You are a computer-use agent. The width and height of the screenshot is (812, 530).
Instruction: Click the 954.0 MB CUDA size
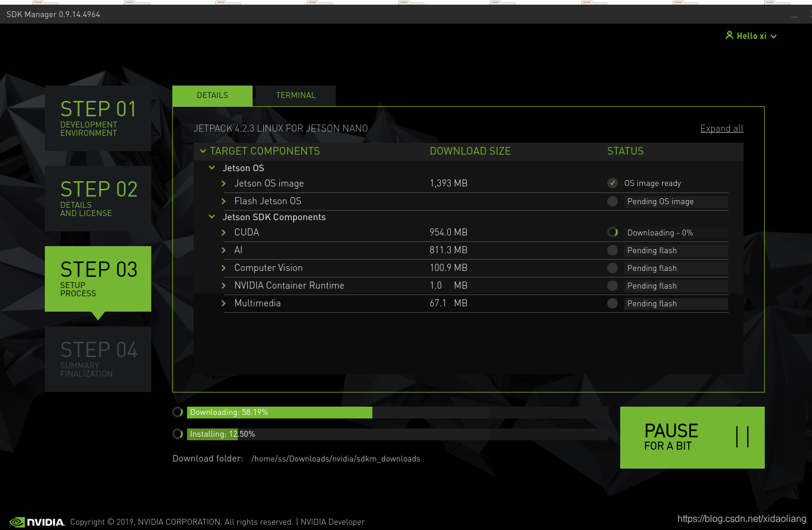click(448, 233)
